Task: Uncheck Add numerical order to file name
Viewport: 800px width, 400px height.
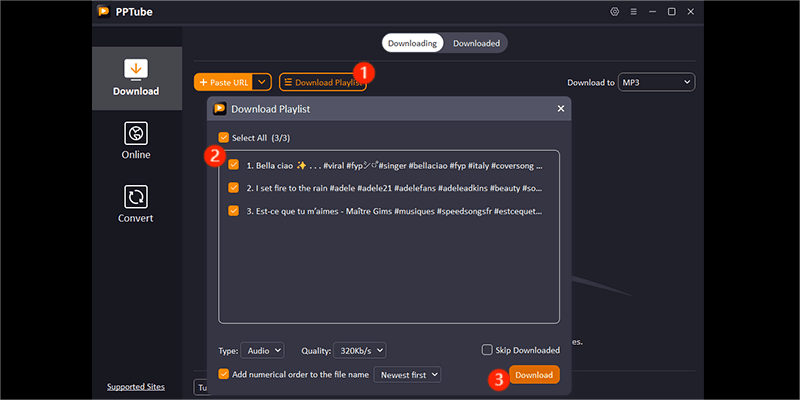Action: pyautogui.click(x=224, y=374)
